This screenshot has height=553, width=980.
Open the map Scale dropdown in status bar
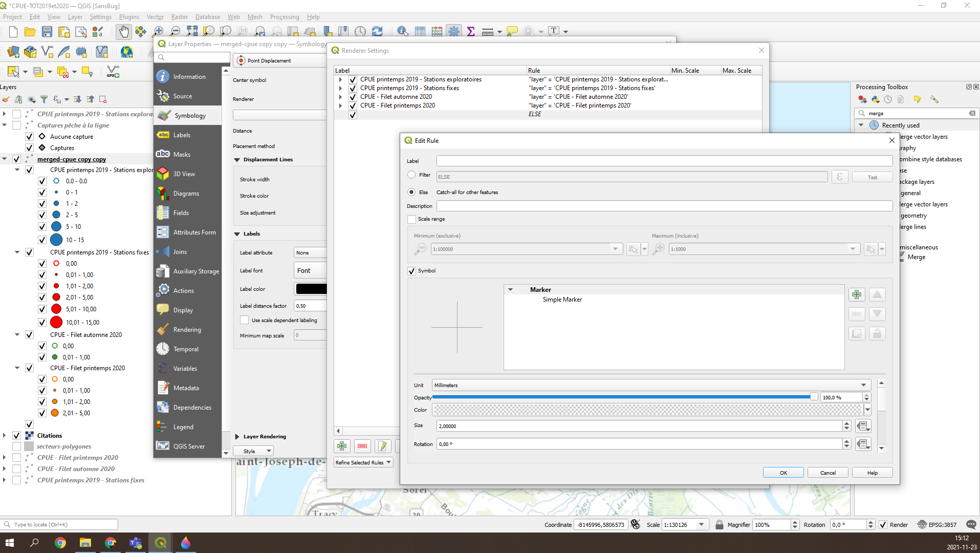pos(702,524)
